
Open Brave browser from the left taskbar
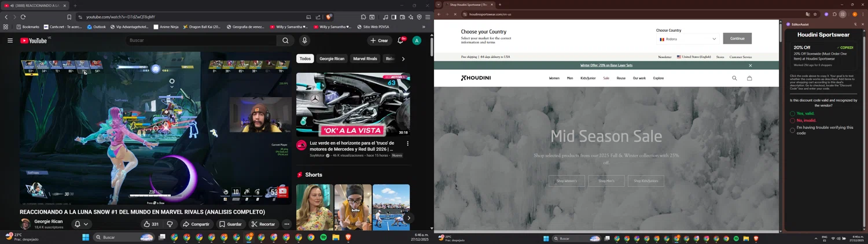pyautogui.click(x=348, y=238)
